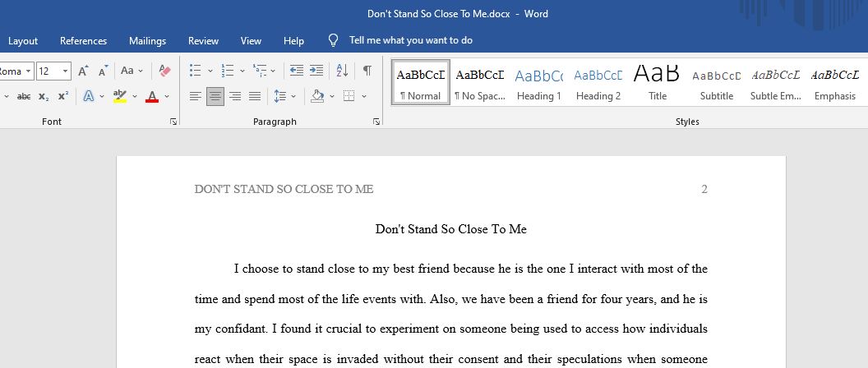This screenshot has width=868, height=368.
Task: Decrease paragraph indent
Action: 297,71
